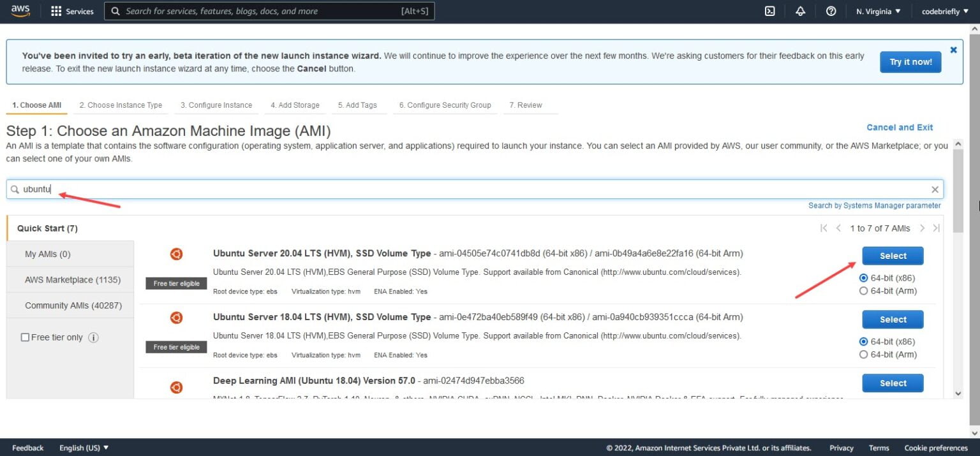Image resolution: width=980 pixels, height=456 pixels.
Task: Select 64-bit (Arm) for Ubuntu Server 20.04
Action: [864, 291]
